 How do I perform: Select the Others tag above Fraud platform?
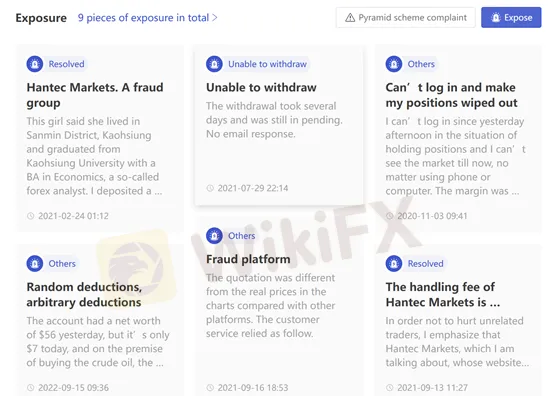coord(242,236)
